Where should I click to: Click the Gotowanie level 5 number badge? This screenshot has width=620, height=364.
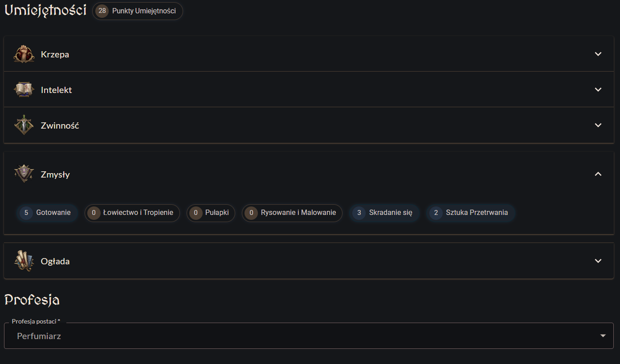click(26, 213)
